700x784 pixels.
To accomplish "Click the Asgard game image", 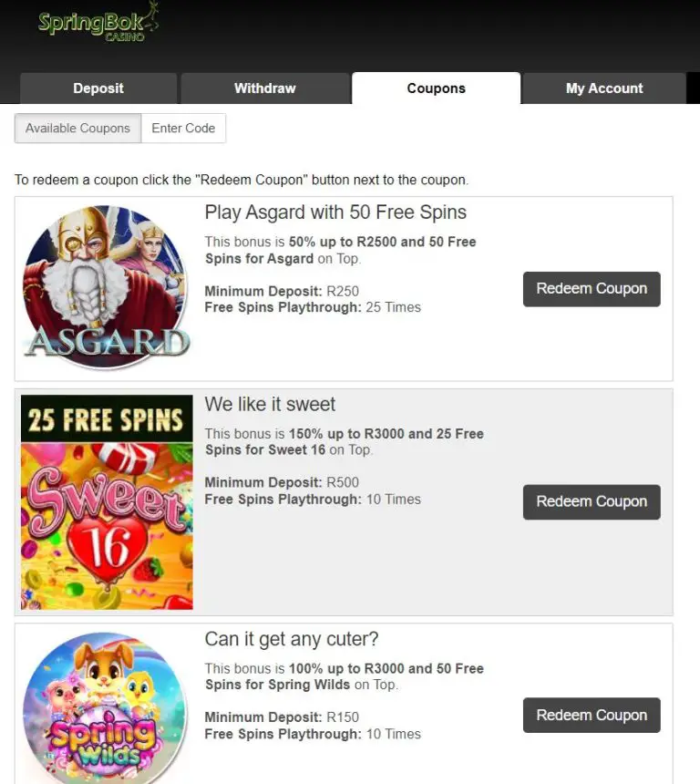I will pyautogui.click(x=106, y=286).
